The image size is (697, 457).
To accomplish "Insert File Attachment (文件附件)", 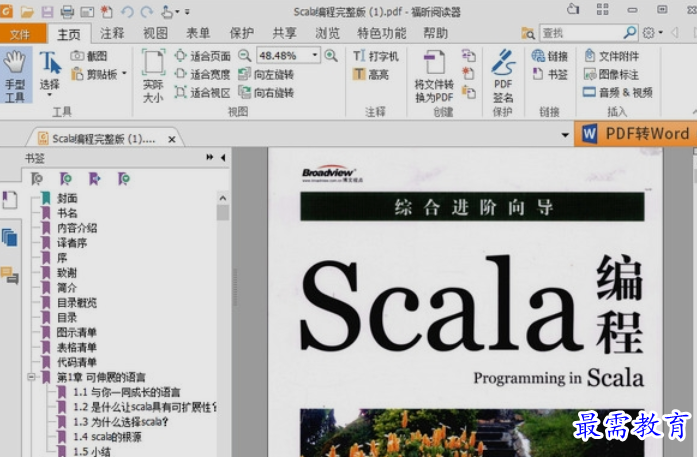I will (x=612, y=56).
